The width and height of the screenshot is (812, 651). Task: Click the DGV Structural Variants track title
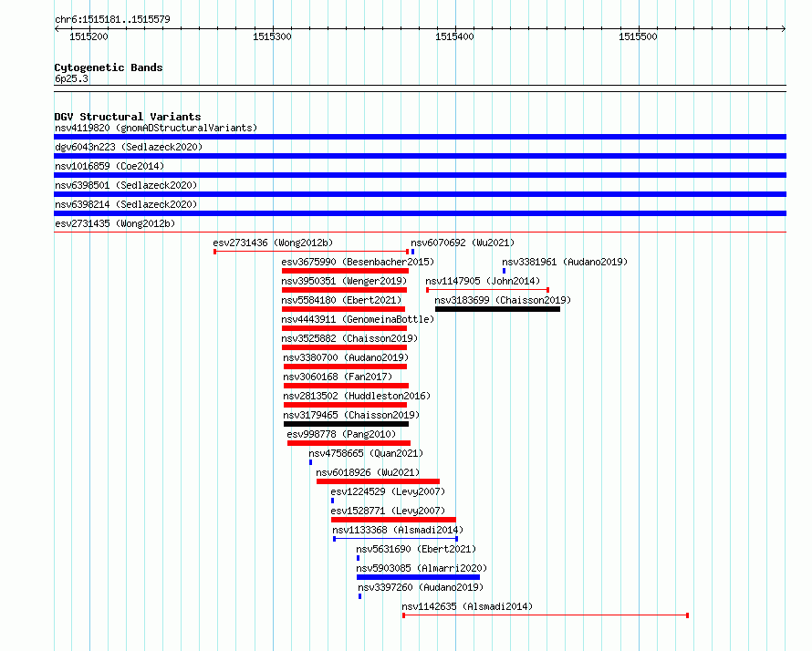point(128,117)
